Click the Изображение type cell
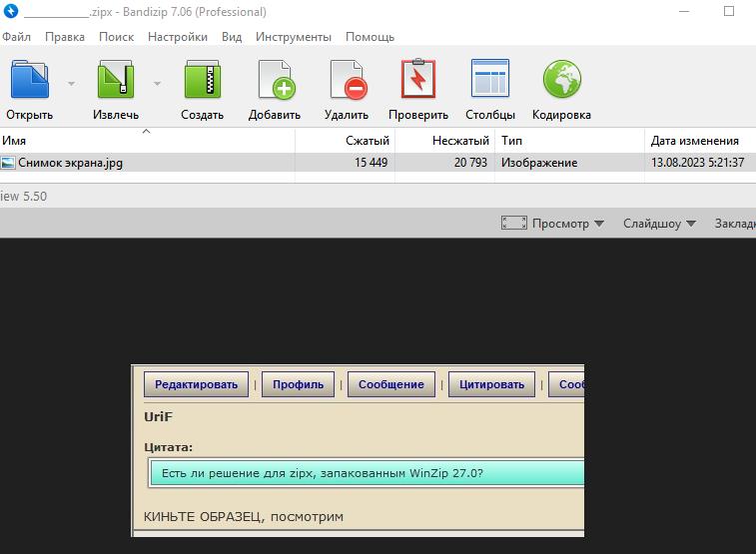 [539, 163]
